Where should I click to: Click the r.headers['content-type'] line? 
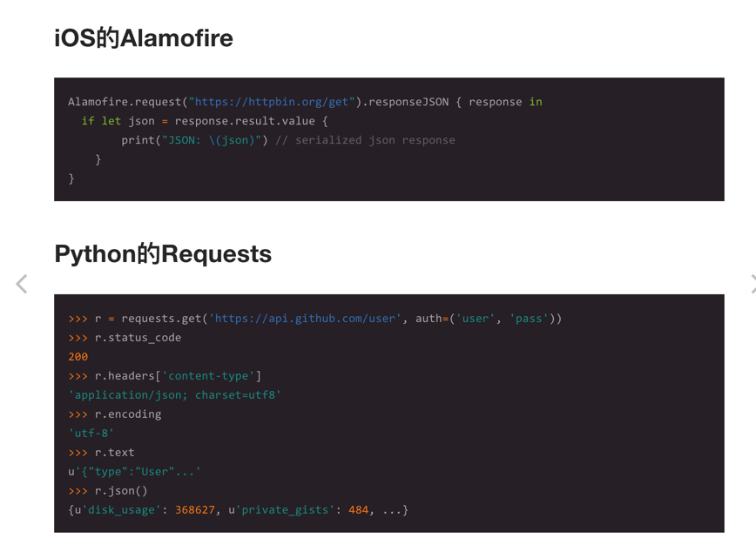coord(165,376)
